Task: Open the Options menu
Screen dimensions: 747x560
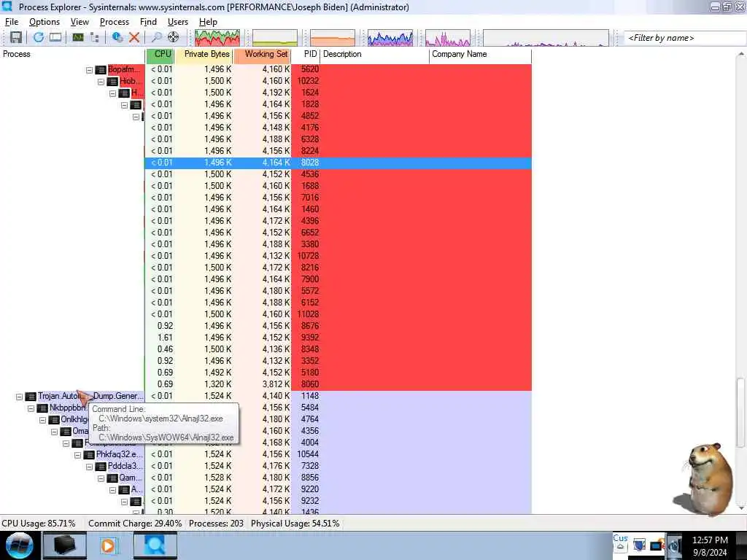Action: coord(44,22)
